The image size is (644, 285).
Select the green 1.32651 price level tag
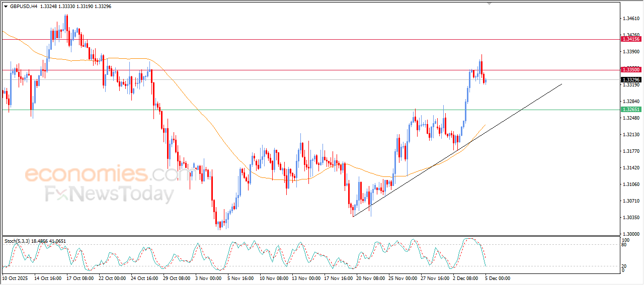pyautogui.click(x=630, y=110)
